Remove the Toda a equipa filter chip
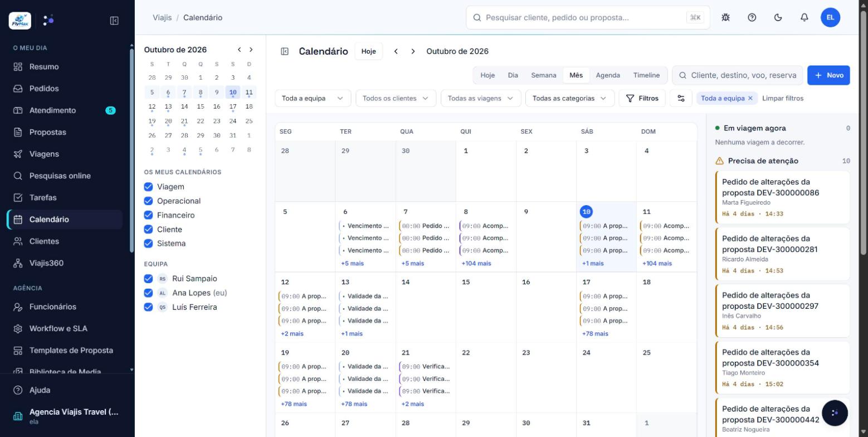868x437 pixels. point(750,98)
